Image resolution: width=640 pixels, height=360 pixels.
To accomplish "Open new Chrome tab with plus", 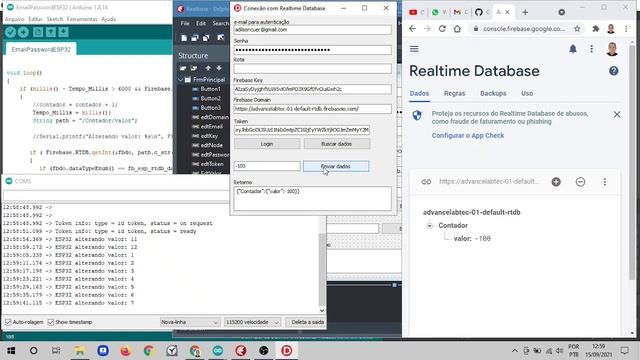I will [x=525, y=12].
